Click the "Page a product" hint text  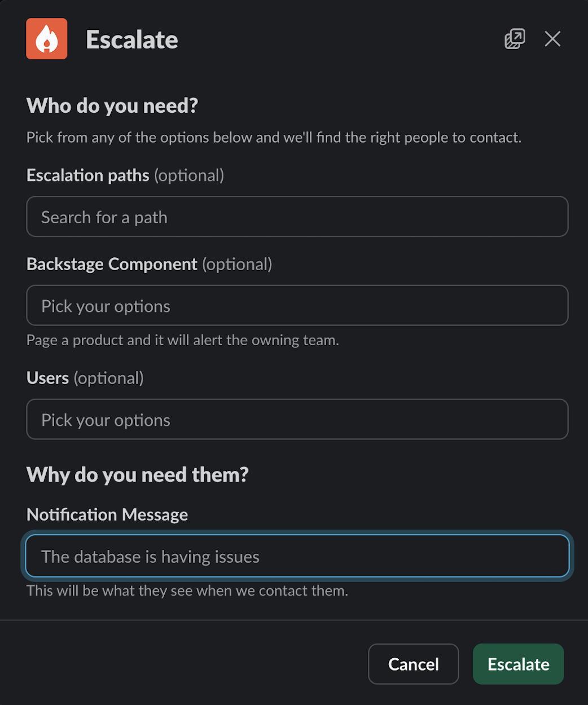183,340
